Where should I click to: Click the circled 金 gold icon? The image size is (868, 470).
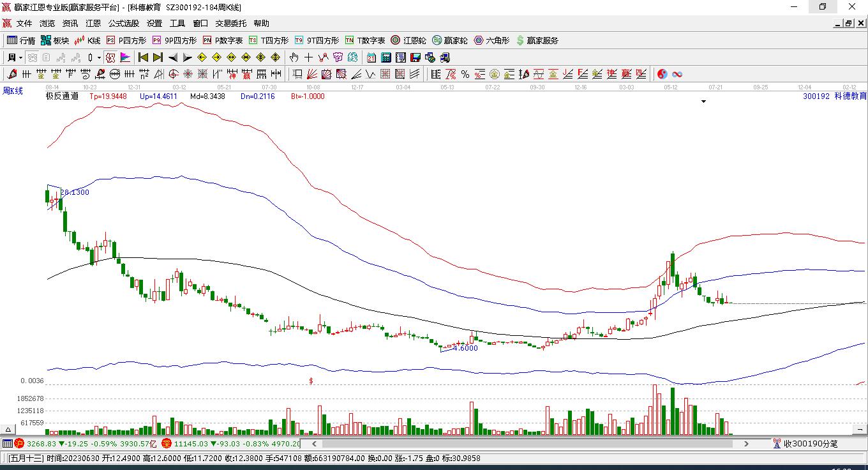click(x=494, y=74)
